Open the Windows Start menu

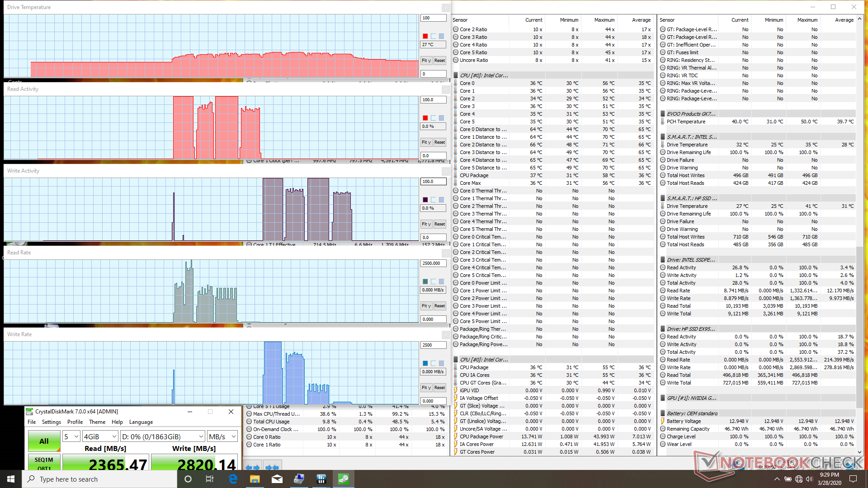pyautogui.click(x=11, y=479)
